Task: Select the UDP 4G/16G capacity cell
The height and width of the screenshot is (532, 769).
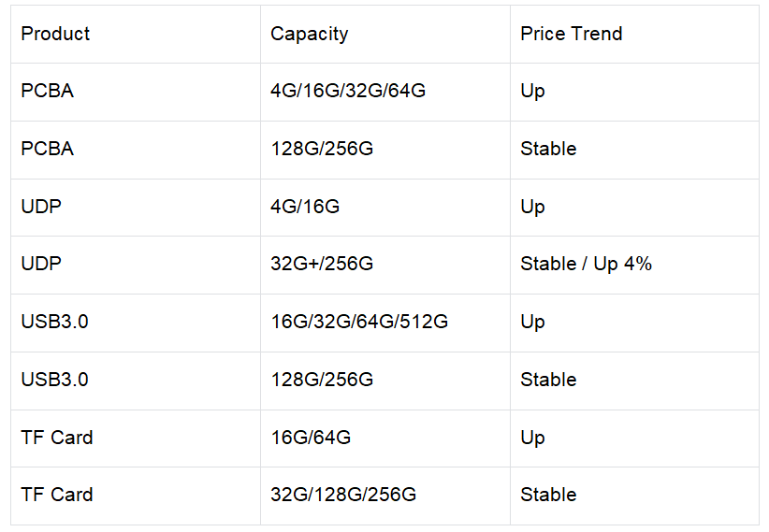Action: pyautogui.click(x=304, y=207)
